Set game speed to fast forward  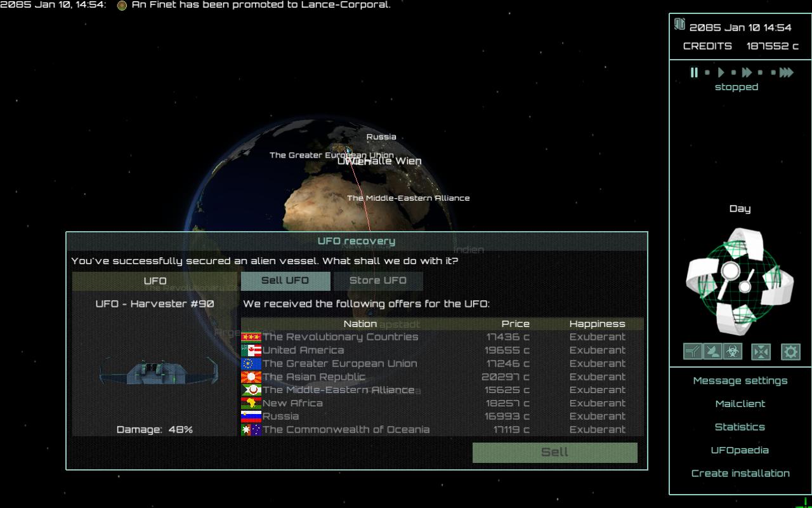click(747, 72)
